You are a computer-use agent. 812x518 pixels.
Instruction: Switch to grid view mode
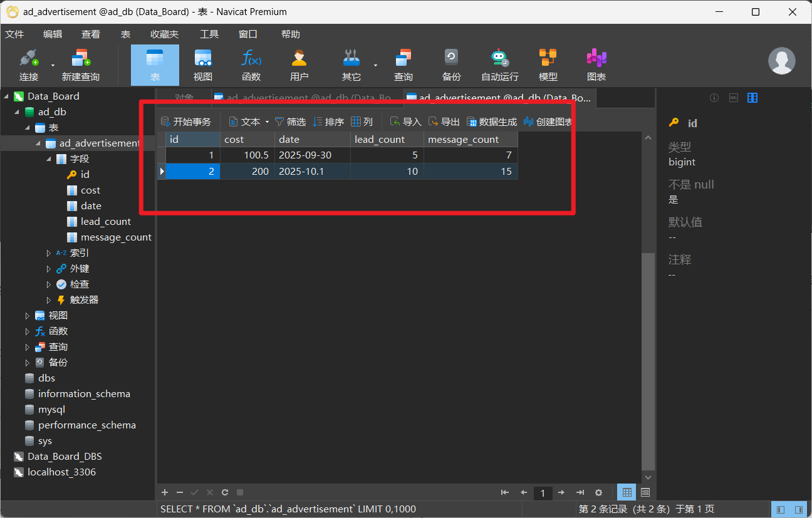[627, 492]
